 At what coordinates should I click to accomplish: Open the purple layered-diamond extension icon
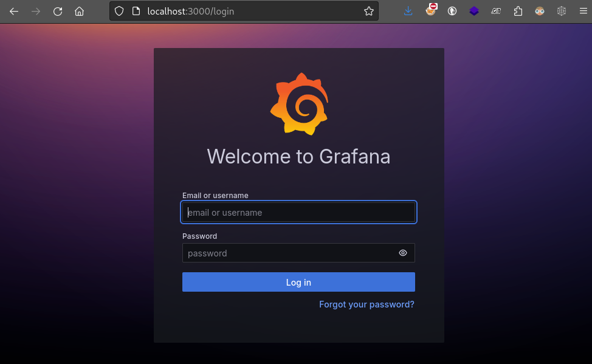tap(474, 12)
